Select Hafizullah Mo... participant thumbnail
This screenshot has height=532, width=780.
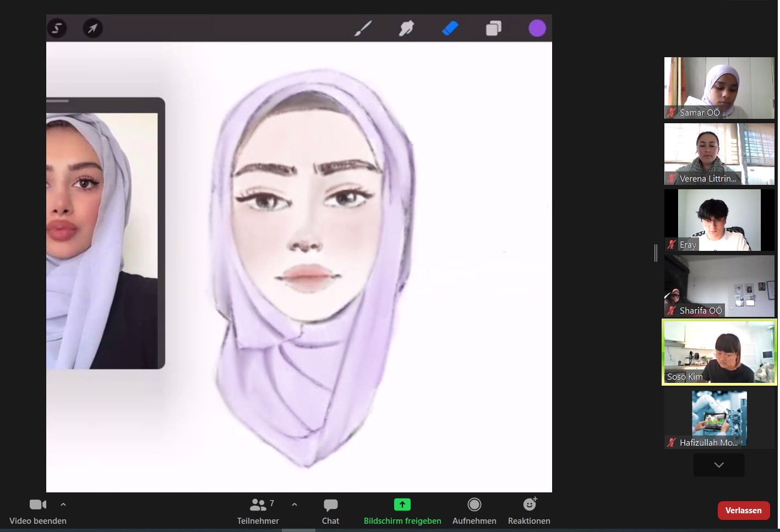719,418
